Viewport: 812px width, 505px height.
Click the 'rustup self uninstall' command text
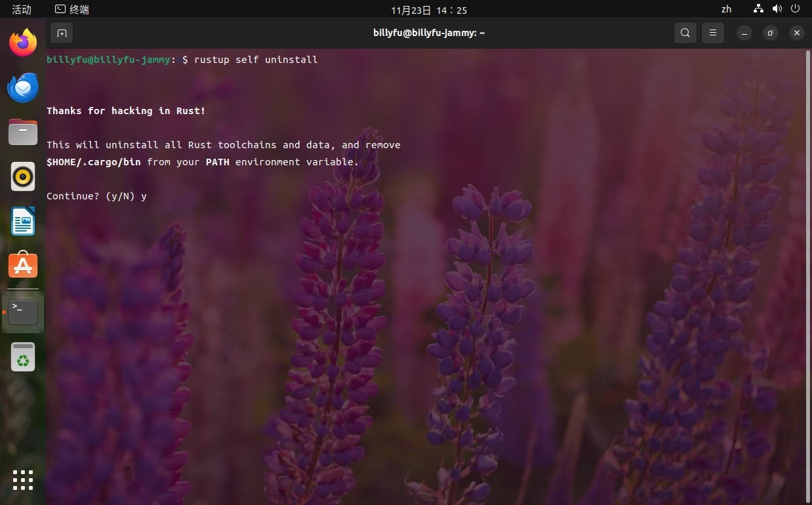click(256, 60)
